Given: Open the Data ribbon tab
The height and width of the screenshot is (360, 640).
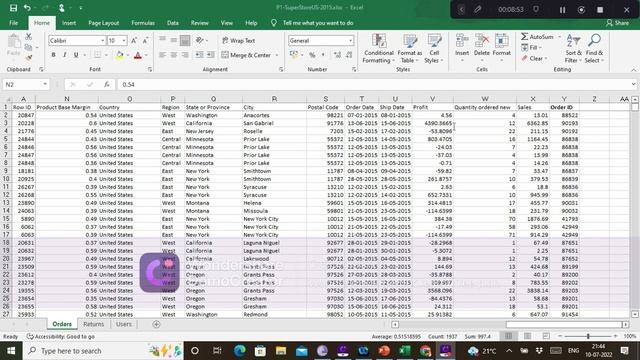Looking at the screenshot, I should point(173,23).
